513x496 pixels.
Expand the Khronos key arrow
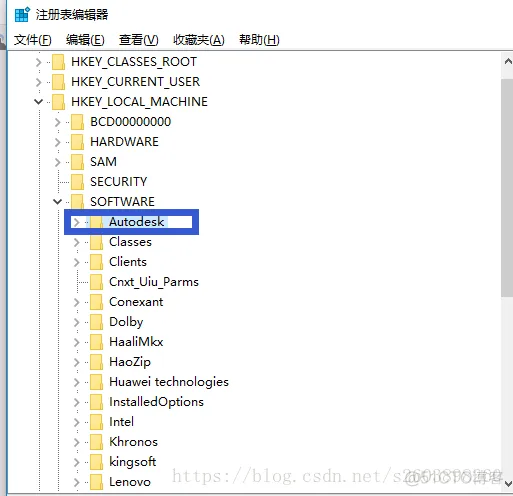pos(76,442)
